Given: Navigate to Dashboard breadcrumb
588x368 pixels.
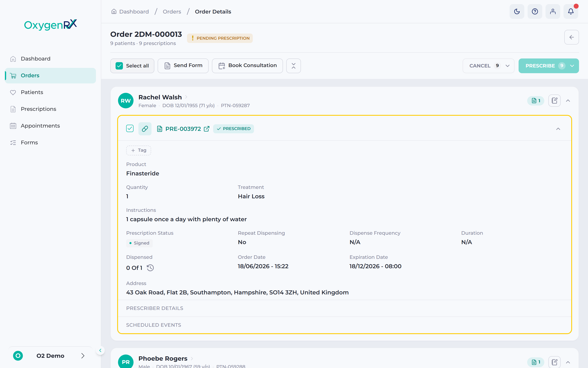Looking at the screenshot, I should pyautogui.click(x=134, y=11).
